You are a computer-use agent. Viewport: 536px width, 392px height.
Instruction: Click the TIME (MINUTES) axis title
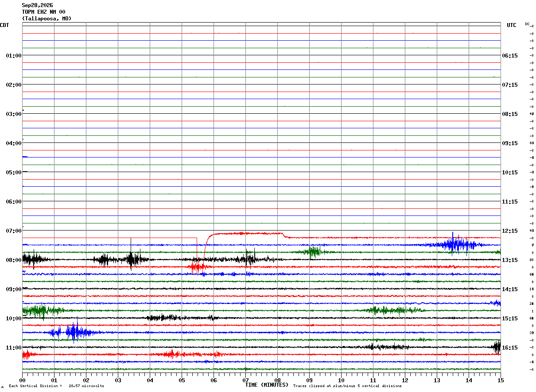(267, 385)
